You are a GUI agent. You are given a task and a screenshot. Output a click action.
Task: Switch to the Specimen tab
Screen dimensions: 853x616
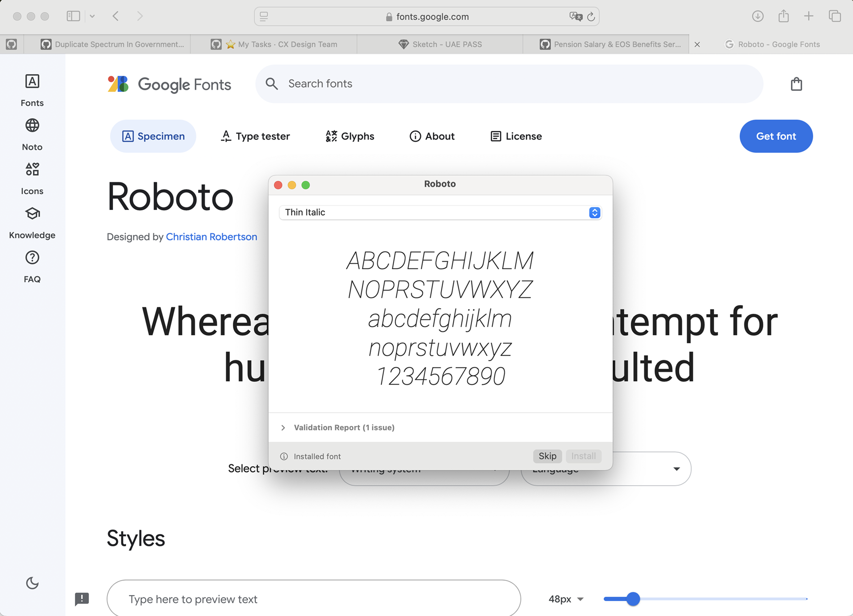click(x=153, y=136)
